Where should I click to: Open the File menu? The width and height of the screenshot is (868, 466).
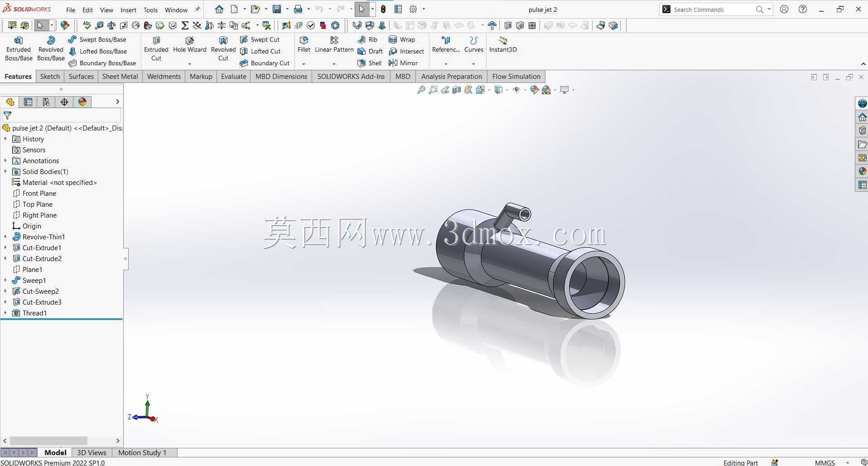[71, 10]
